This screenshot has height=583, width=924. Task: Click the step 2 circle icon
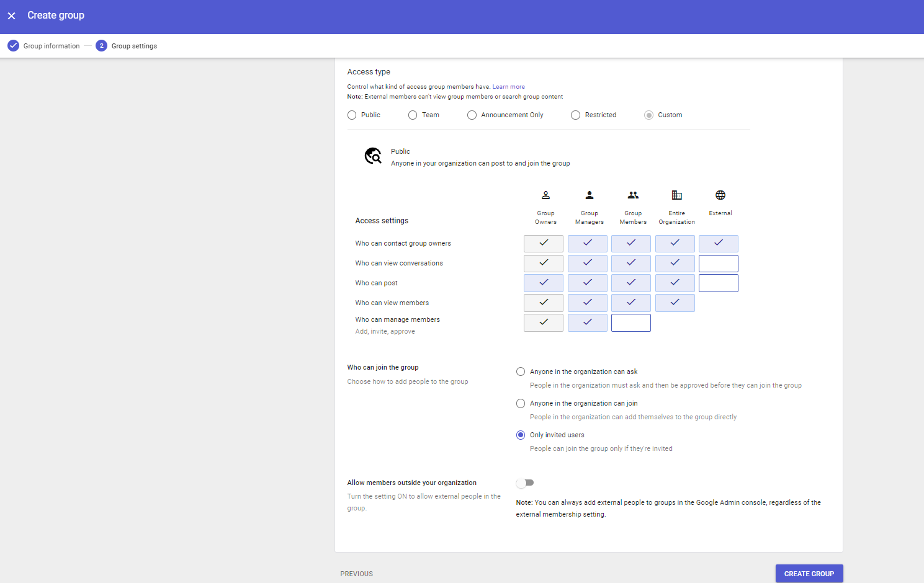(x=101, y=45)
